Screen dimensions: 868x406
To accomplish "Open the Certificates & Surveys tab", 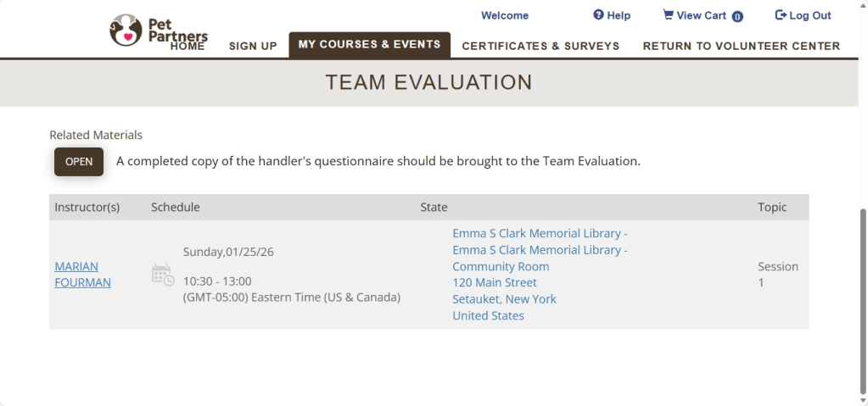I will pos(540,46).
